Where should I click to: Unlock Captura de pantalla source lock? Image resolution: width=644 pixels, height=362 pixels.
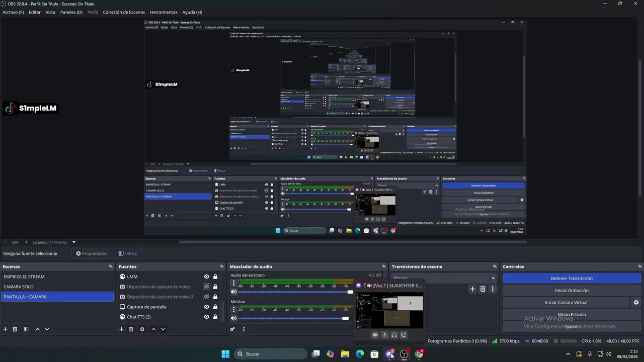click(x=215, y=307)
